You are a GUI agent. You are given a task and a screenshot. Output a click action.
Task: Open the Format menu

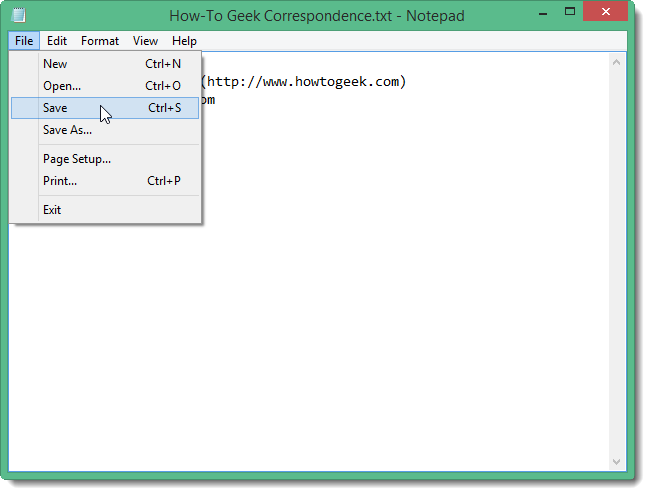100,41
